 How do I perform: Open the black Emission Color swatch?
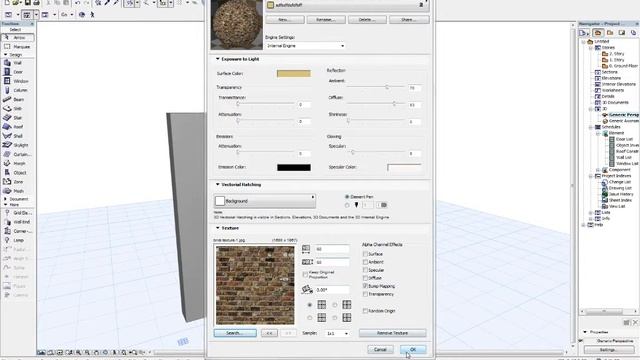(x=293, y=167)
